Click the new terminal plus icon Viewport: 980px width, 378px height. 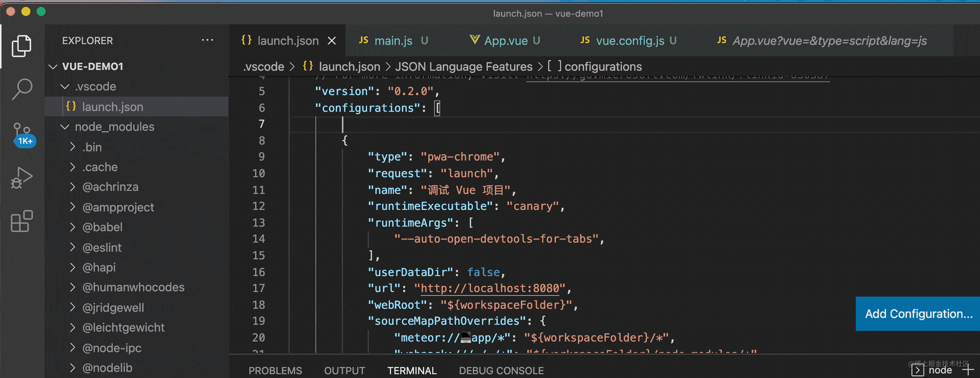coord(967,370)
